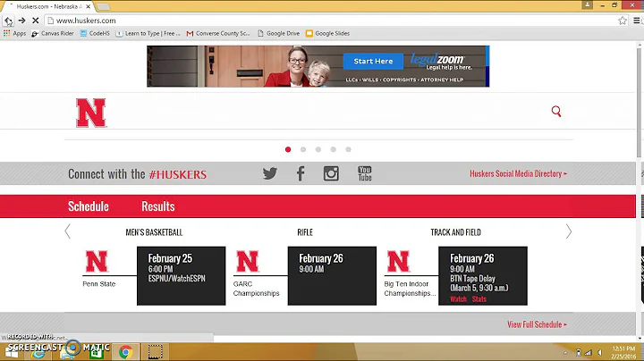This screenshot has height=361, width=644.
Task: Click the Nebraska N logo header
Action: click(91, 113)
